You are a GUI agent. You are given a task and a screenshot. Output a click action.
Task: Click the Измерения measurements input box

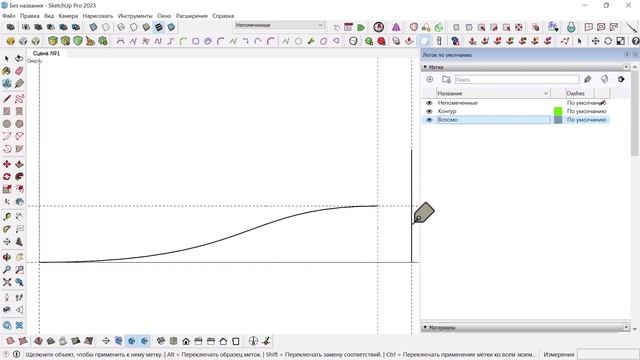coord(608,354)
